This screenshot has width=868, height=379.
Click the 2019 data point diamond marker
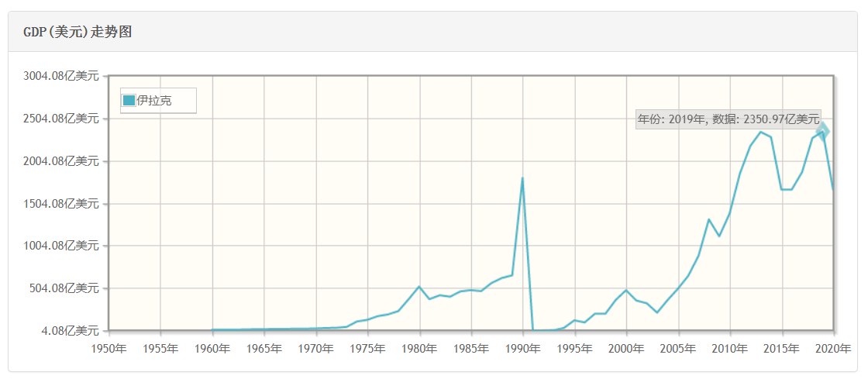click(x=823, y=131)
